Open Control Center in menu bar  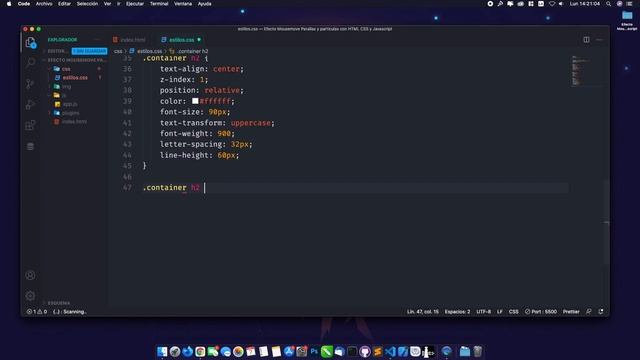pyautogui.click(x=629, y=4)
